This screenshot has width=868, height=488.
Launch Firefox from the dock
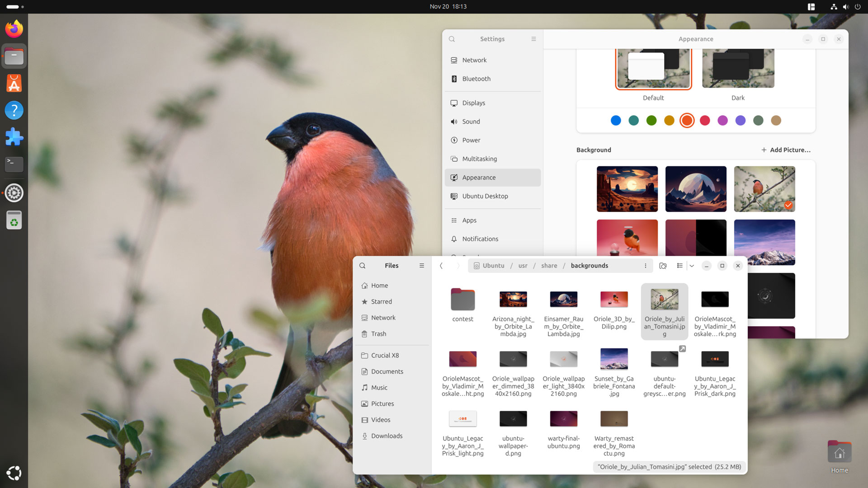coord(14,29)
